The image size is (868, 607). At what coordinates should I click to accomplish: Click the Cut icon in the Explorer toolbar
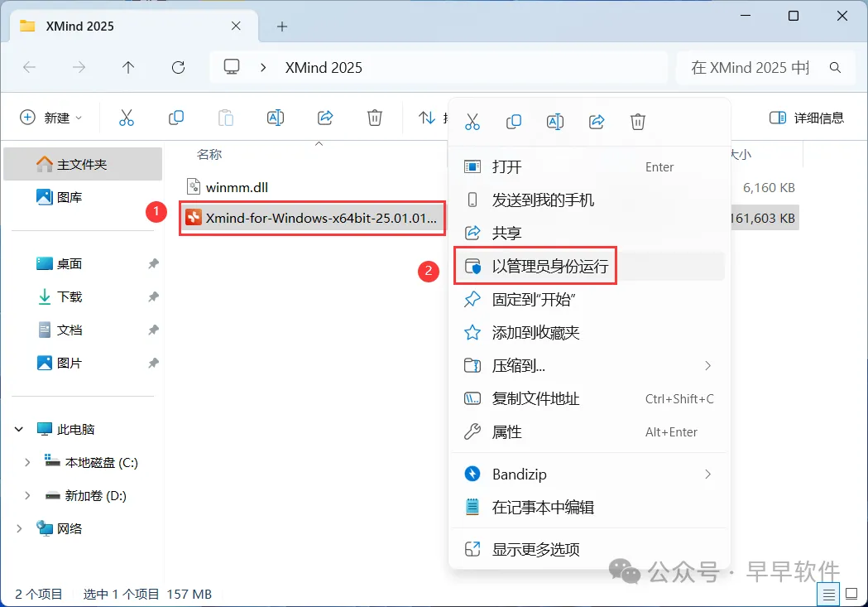127,118
